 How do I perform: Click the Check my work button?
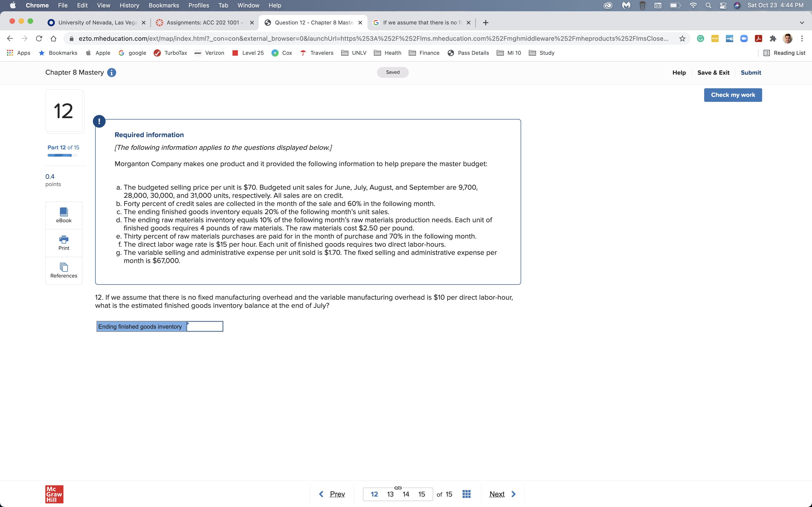733,95
